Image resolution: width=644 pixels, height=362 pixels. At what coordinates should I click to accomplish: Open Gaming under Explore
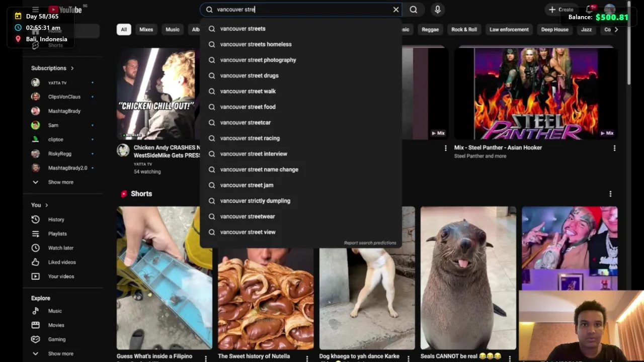(x=63, y=339)
